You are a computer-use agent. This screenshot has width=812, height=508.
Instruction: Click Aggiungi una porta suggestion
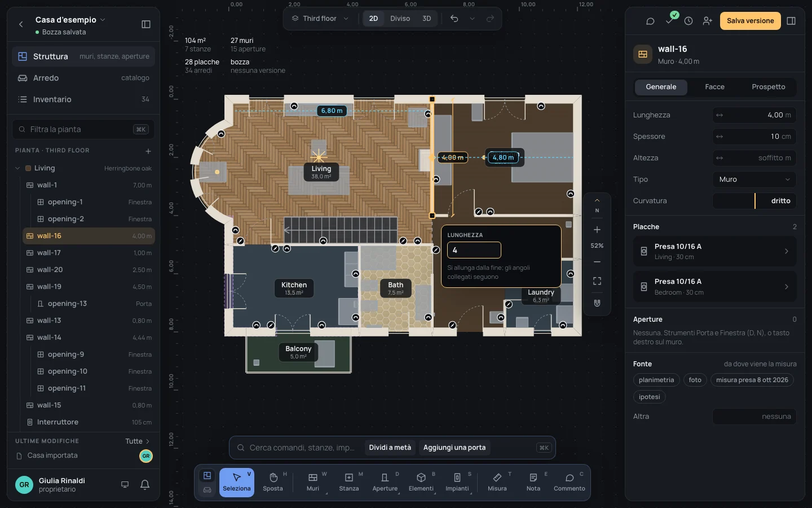point(454,448)
